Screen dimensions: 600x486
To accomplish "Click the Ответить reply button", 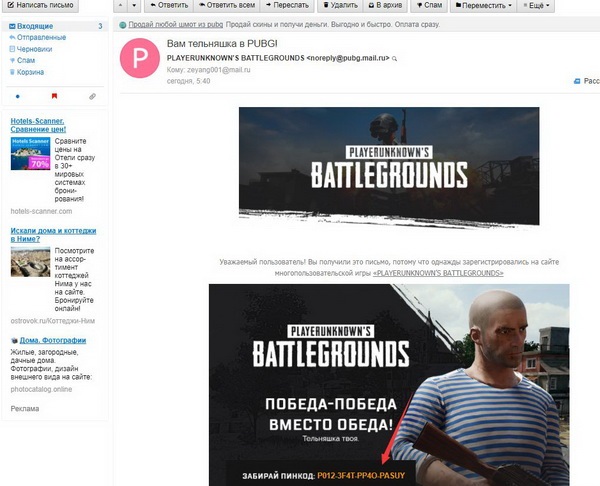I will (169, 5).
